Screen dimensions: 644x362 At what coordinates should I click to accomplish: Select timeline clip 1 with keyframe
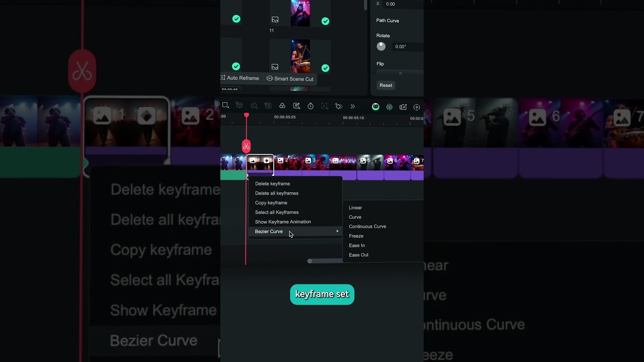pyautogui.click(x=260, y=165)
